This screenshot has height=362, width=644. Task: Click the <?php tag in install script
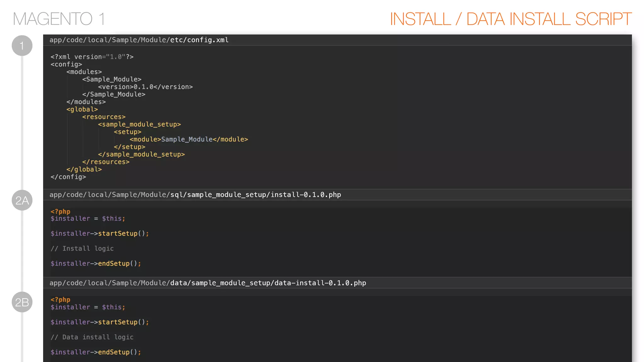click(x=60, y=211)
